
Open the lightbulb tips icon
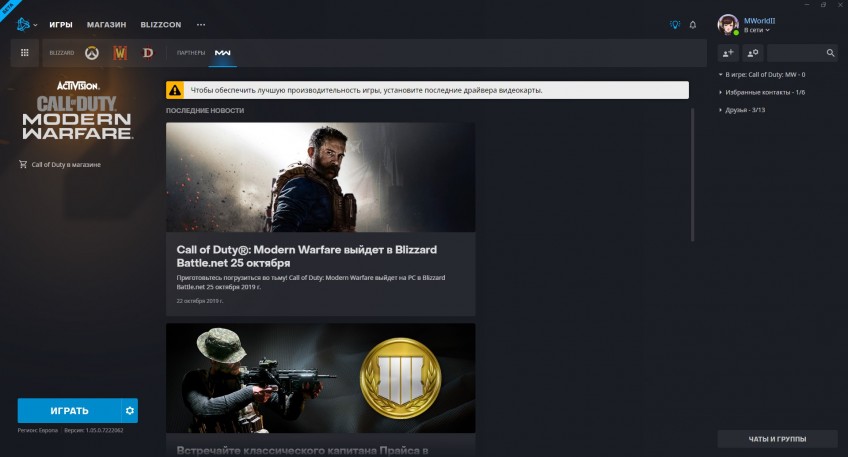pyautogui.click(x=674, y=24)
